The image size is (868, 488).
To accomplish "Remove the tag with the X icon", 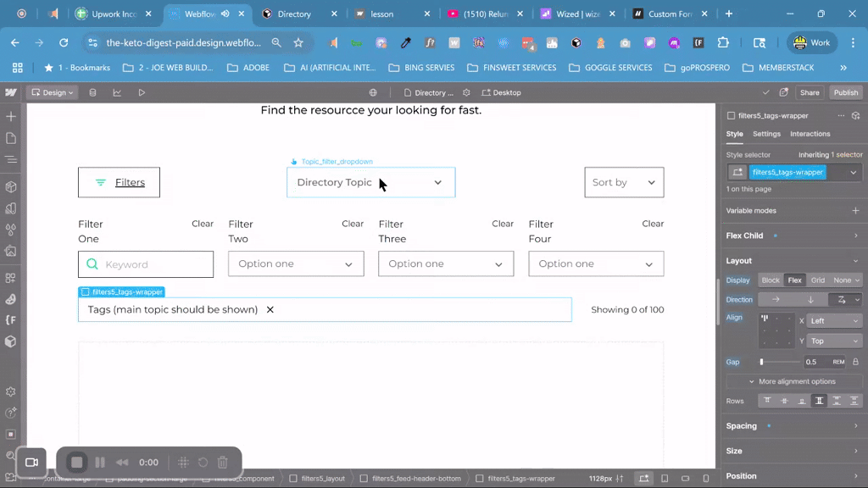I will (x=270, y=310).
